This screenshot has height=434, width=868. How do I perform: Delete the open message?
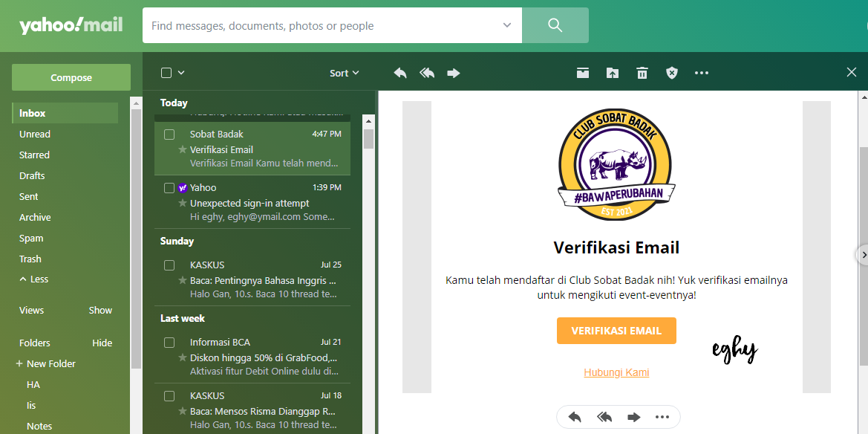coord(642,73)
